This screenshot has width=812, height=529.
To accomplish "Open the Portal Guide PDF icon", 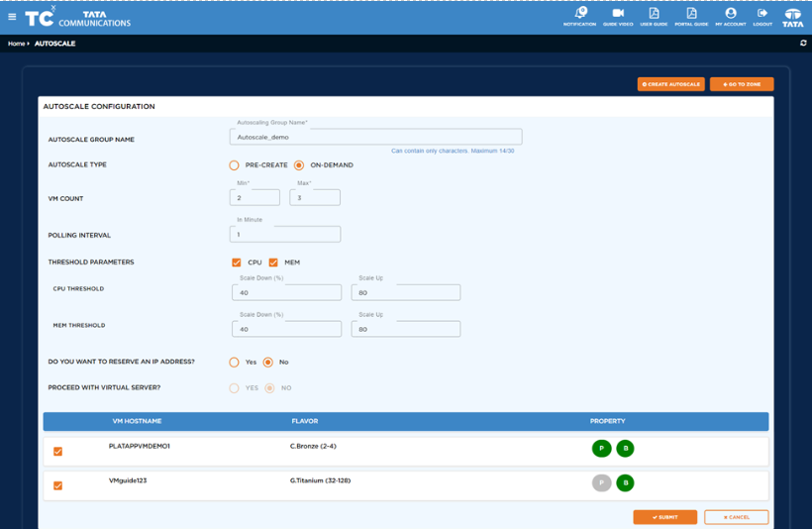I will [x=691, y=16].
